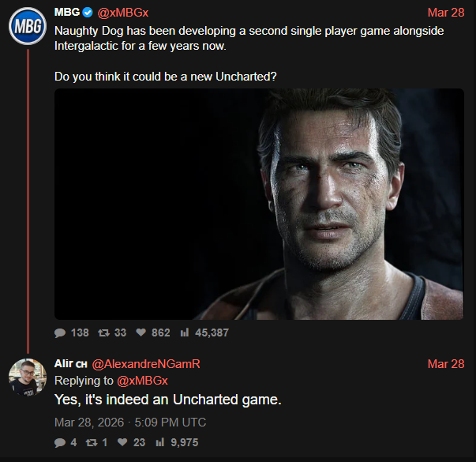Click the views icon showing 45,387
This screenshot has width=476, height=462.
click(x=185, y=332)
